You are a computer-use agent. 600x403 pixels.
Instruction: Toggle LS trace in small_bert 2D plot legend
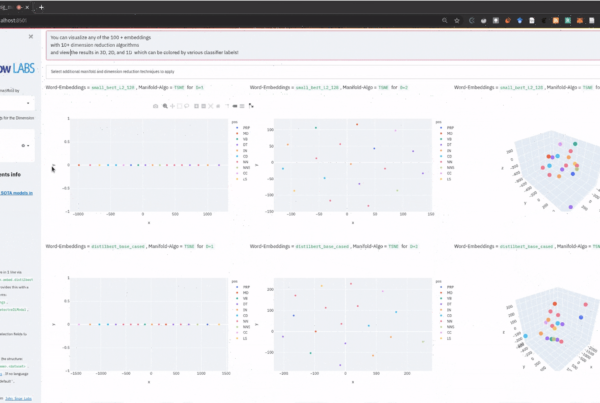pyautogui.click(x=447, y=179)
